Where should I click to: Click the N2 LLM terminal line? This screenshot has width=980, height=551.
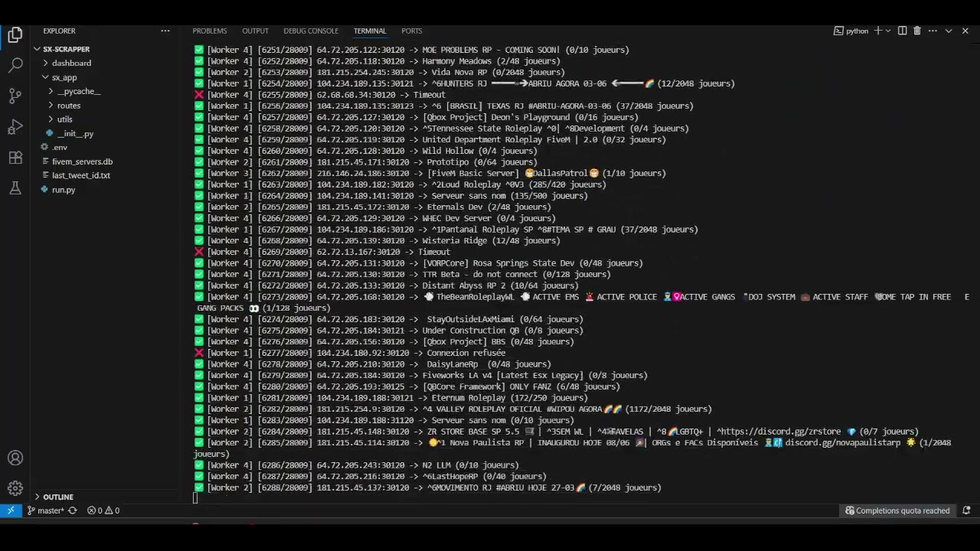tap(357, 465)
